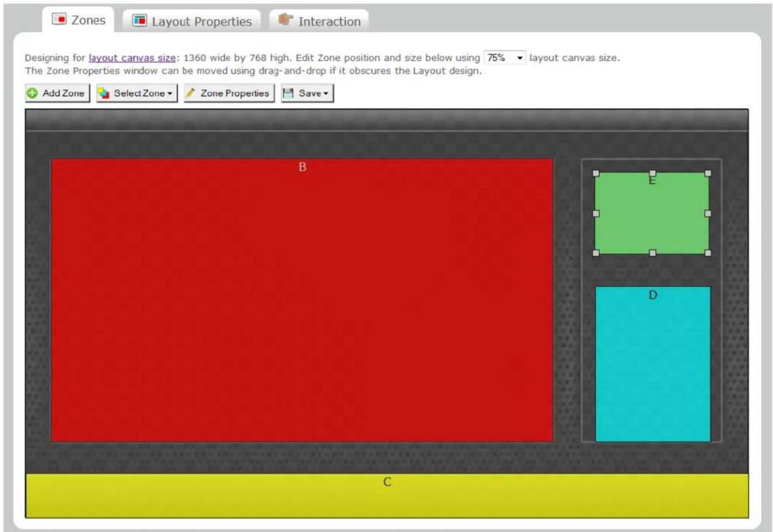
Task: Select yellow zone C
Action: point(387,496)
